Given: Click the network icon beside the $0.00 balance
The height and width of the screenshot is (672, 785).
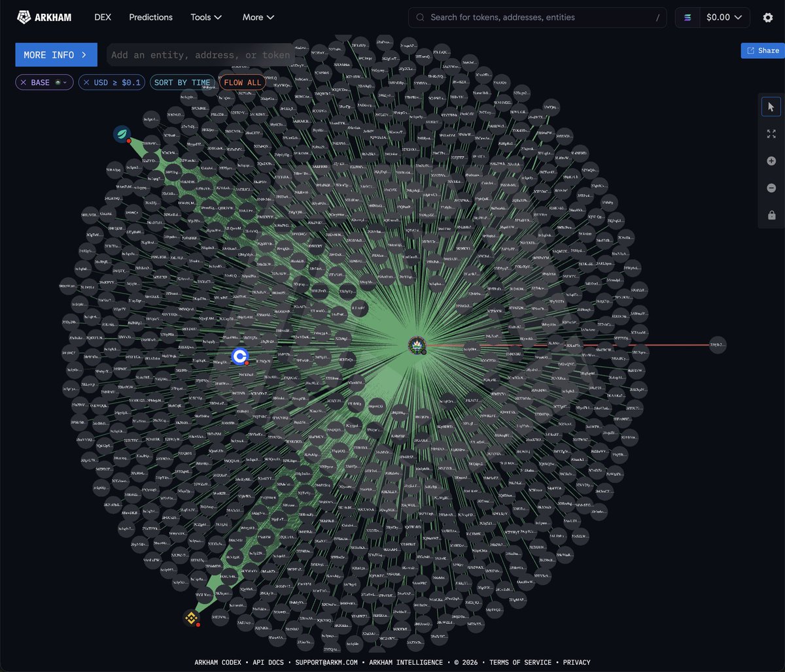Looking at the screenshot, I should (x=687, y=18).
